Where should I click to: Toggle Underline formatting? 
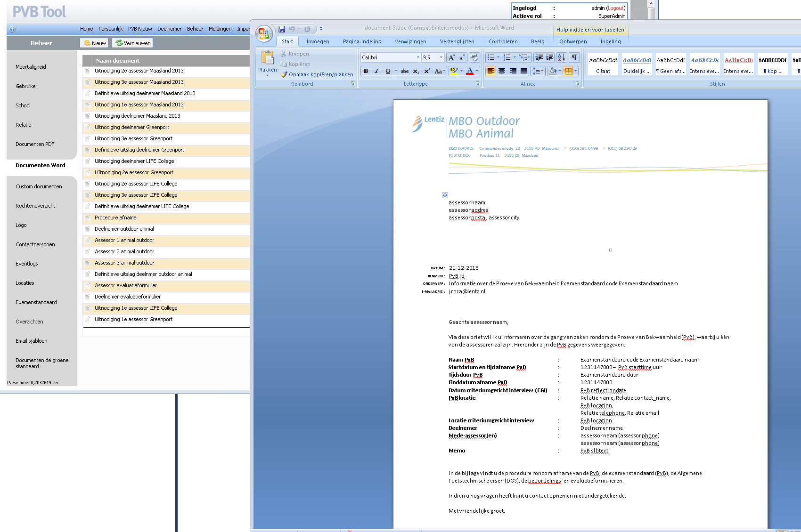coord(388,71)
